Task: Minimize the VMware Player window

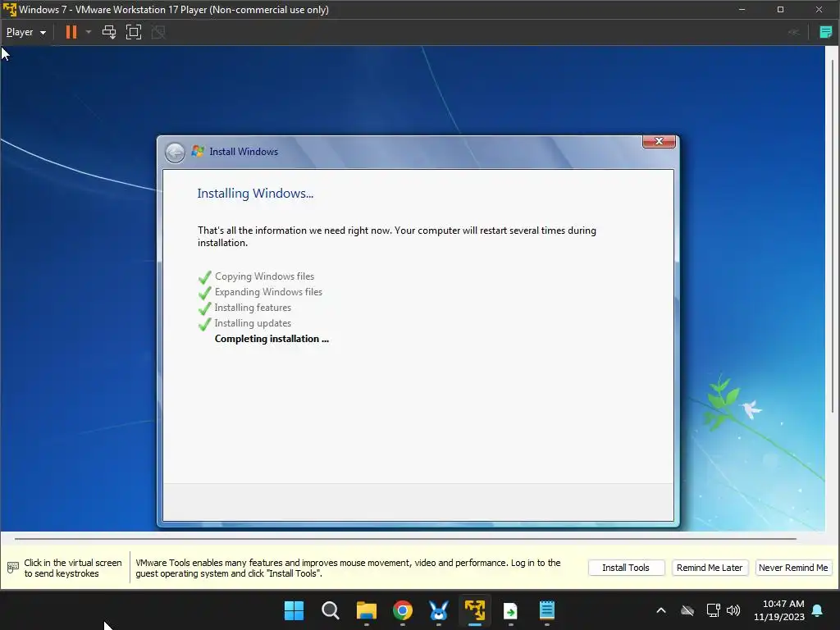Action: pyautogui.click(x=742, y=10)
